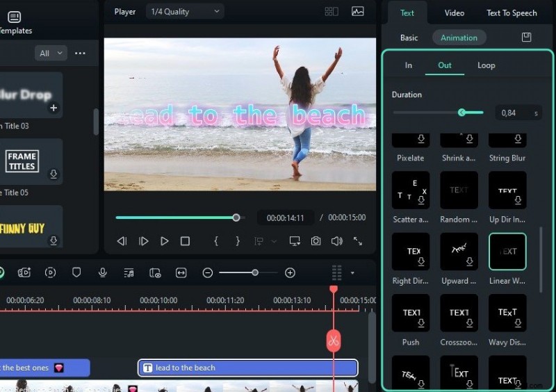Select the Right Dir animation preset
The image size is (556, 392).
(410, 252)
